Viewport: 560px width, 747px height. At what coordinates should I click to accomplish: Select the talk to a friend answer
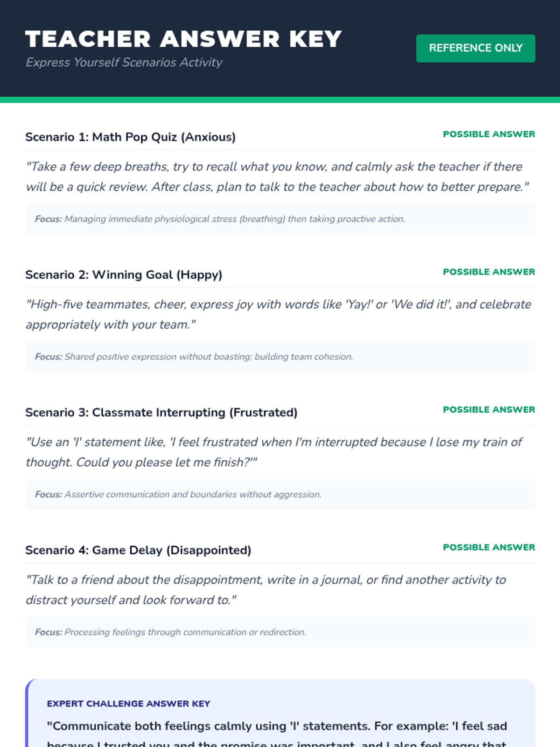266,590
